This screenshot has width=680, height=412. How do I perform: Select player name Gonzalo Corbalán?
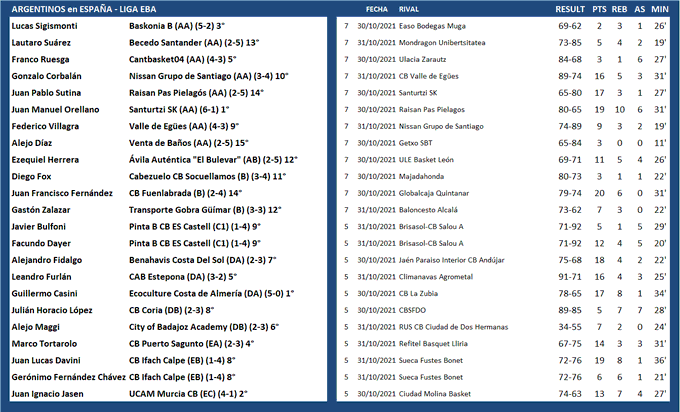[x=46, y=76]
